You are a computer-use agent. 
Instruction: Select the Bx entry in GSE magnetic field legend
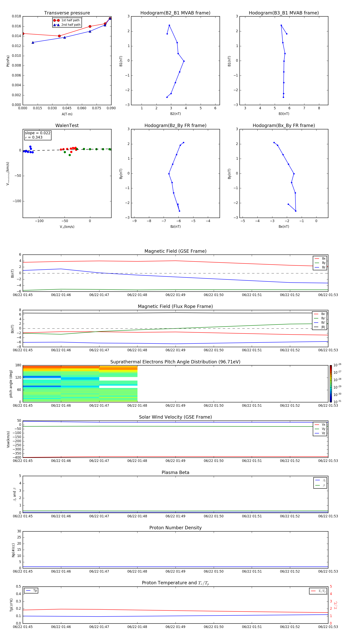tap(320, 259)
